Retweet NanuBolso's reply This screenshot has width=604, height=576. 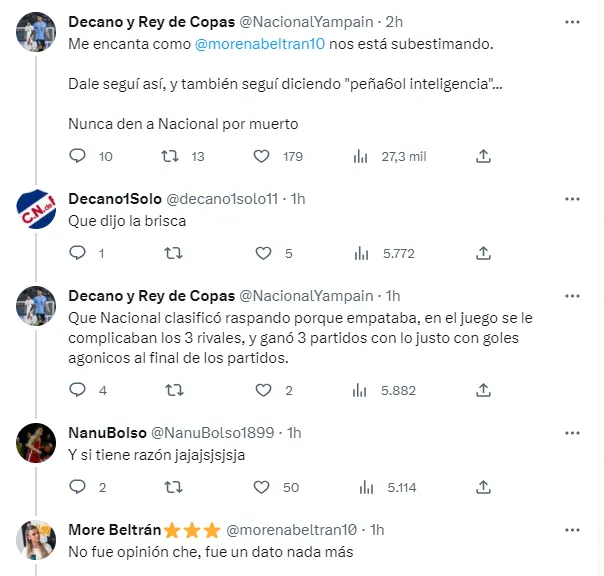coord(172,487)
